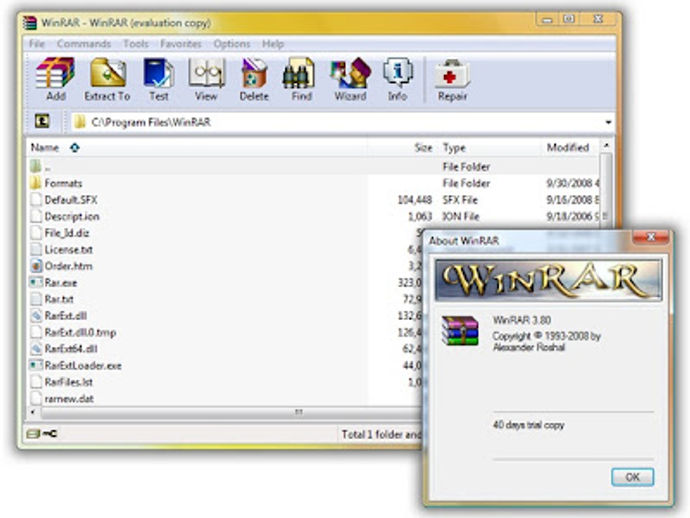Click the 'Total 1 folder' status bar text
690x518 pixels.
click(381, 434)
